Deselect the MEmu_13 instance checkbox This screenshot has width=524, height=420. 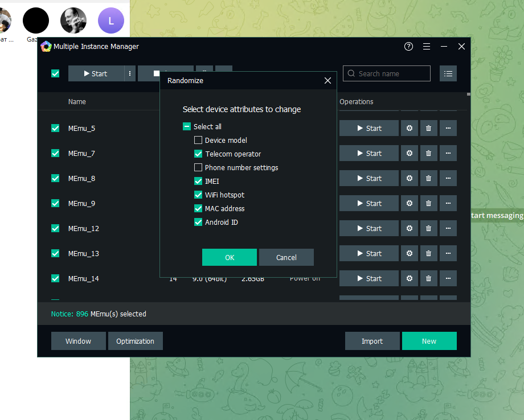55,253
